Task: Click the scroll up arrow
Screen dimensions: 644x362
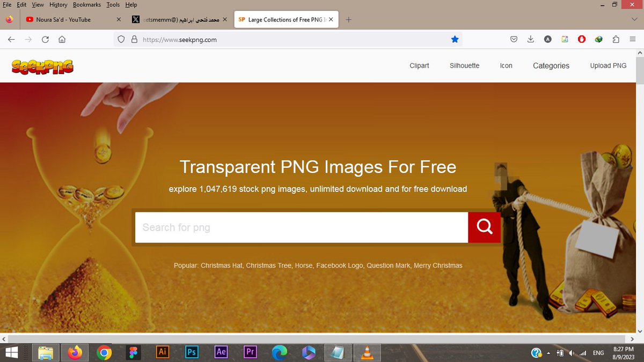Action: tap(640, 53)
